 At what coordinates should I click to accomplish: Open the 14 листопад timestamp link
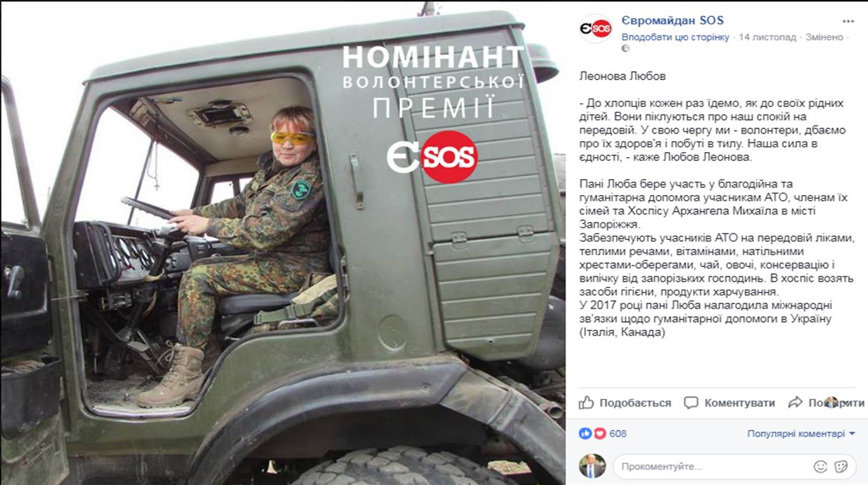coord(767,37)
